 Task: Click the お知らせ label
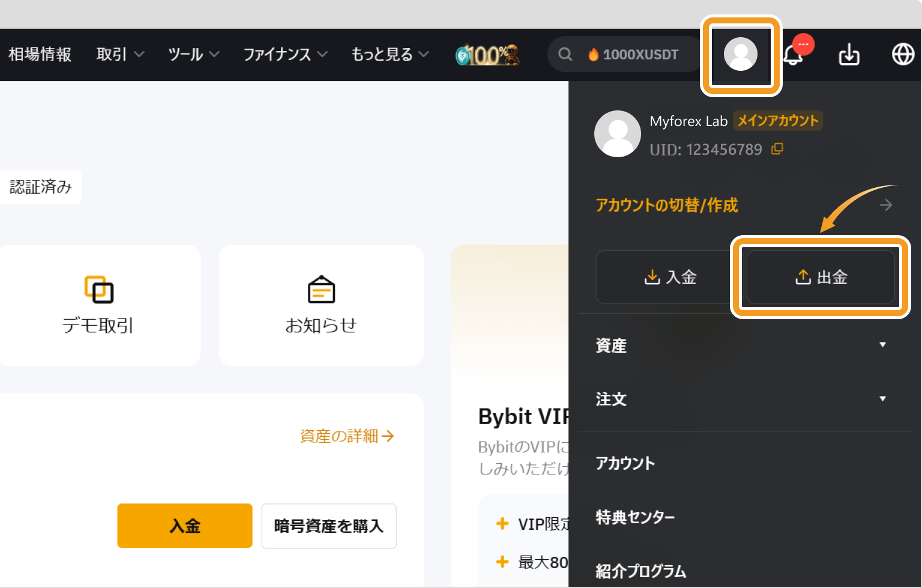[321, 326]
